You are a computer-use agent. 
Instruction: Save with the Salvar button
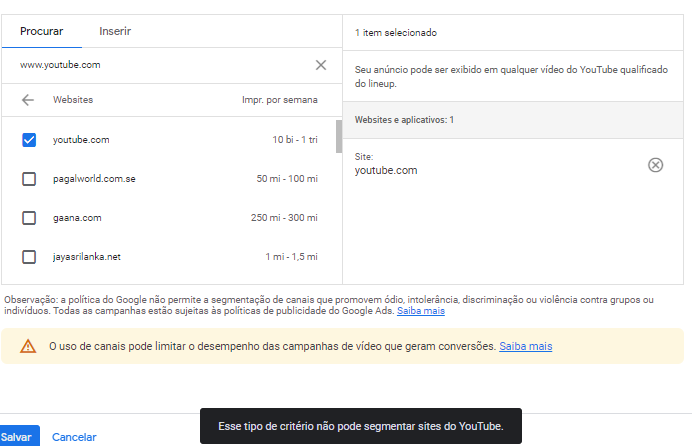(x=18, y=437)
